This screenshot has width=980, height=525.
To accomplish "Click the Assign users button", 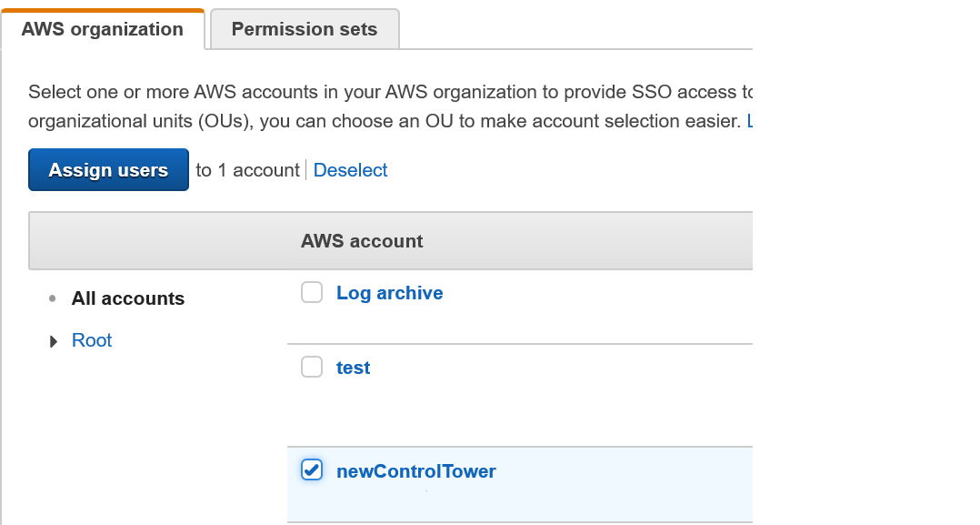I will click(x=108, y=169).
